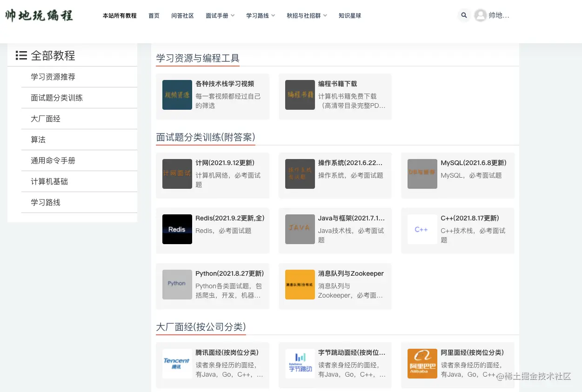Screen dimensions: 582x392
Task: Click the C++ logo icon
Action: click(x=422, y=229)
